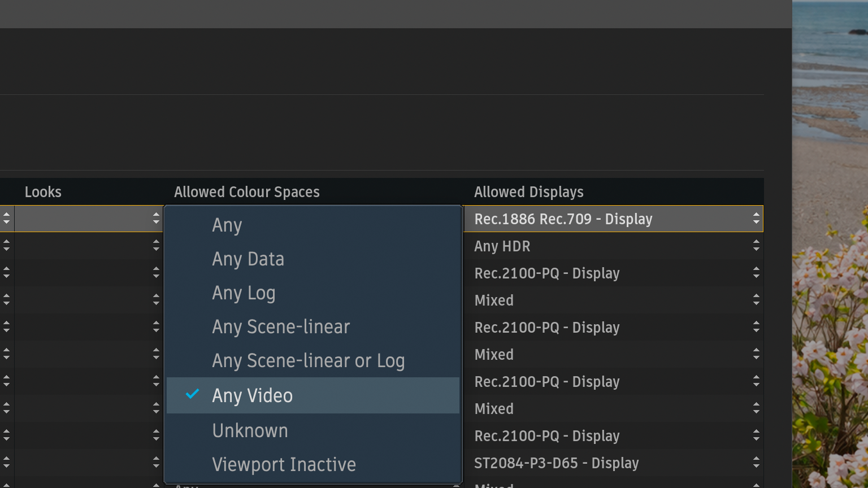
Task: Open the first 'Rec.2100-PQ - Display' dropdown
Action: 613,273
